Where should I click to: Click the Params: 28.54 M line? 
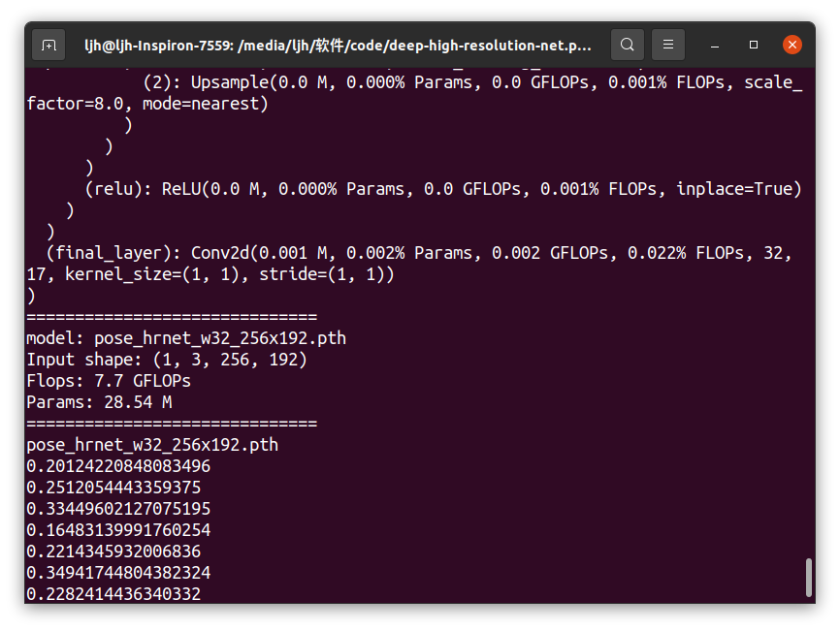[97, 401]
